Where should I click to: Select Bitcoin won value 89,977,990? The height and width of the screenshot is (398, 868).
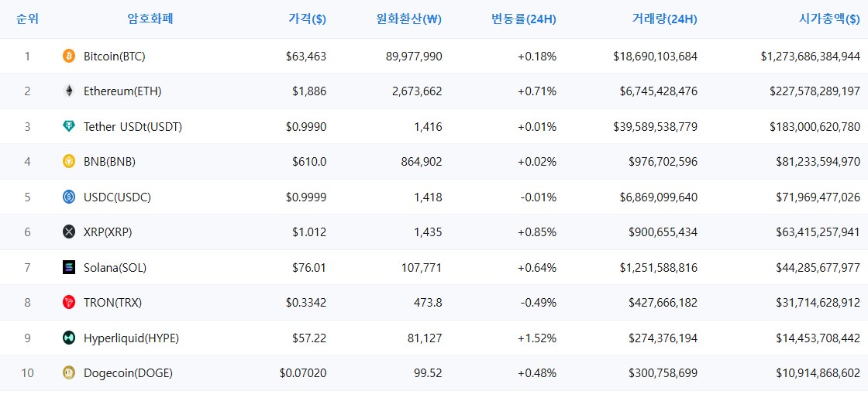pos(414,56)
